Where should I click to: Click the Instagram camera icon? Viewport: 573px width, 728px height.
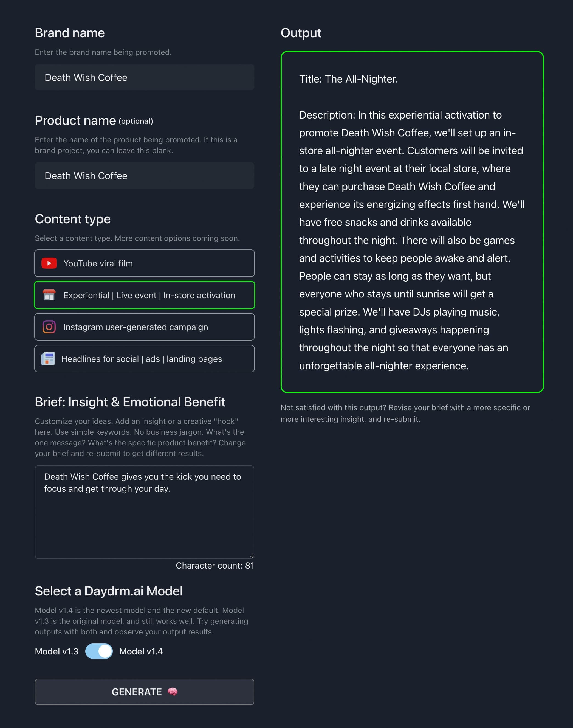49,327
